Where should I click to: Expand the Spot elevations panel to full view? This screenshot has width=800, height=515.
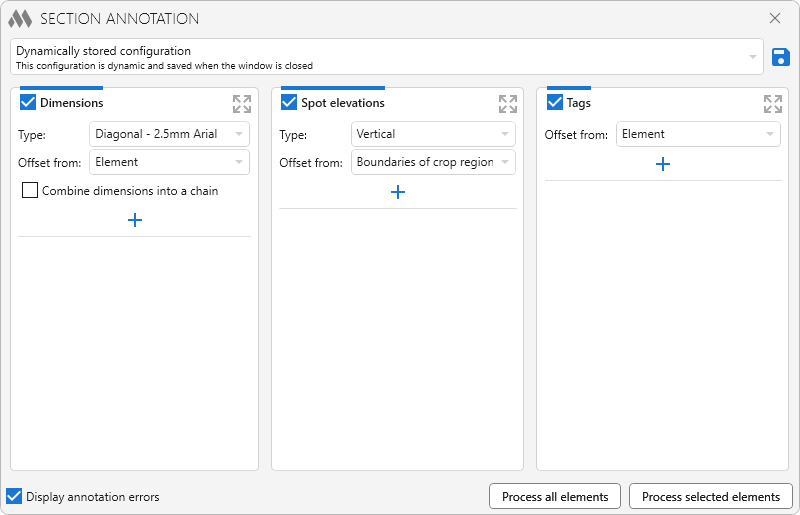pos(508,103)
